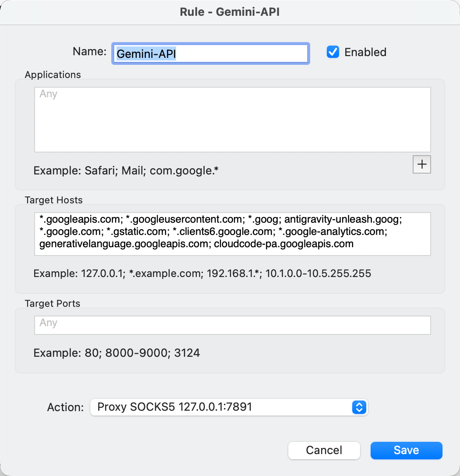Click the window title Rule - Gemini-API
The width and height of the screenshot is (460, 476).
coord(230,12)
